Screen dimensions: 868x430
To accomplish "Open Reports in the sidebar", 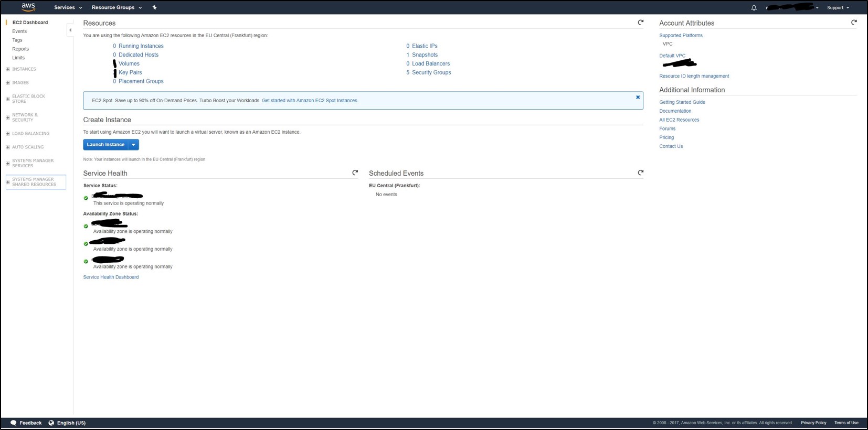I will pyautogui.click(x=20, y=49).
